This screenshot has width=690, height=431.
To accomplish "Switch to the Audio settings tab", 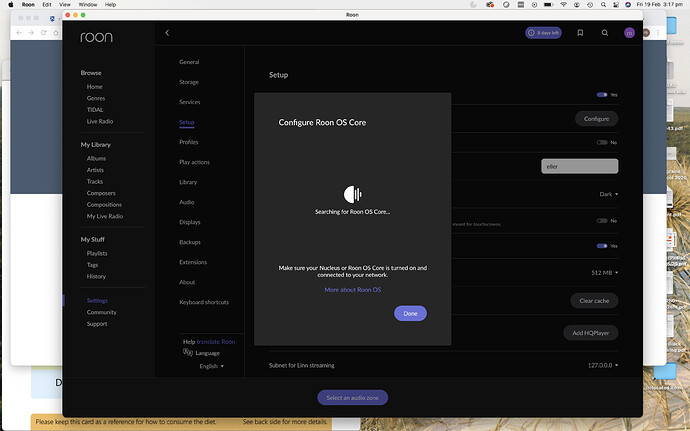I will coord(187,202).
